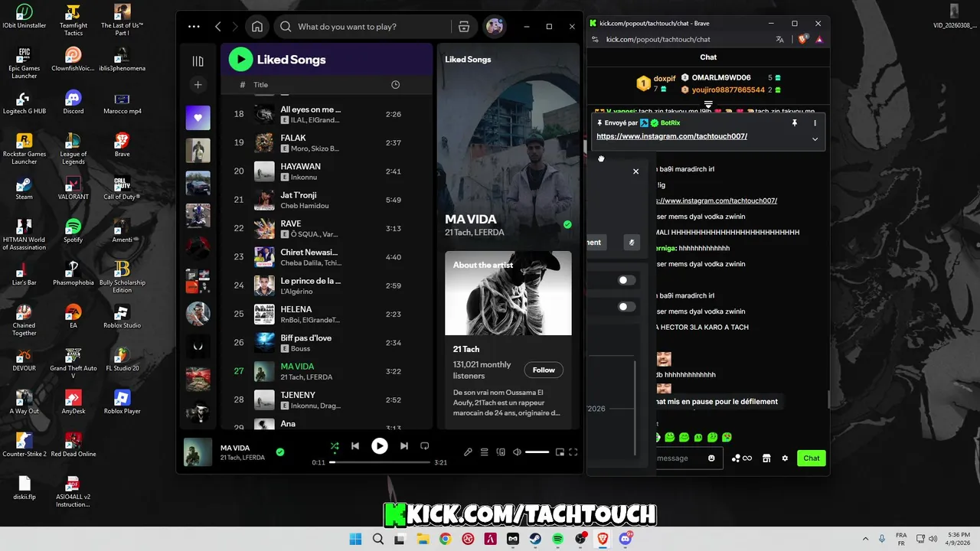Open the Spotify three-dot main menu
The width and height of the screenshot is (980, 551).
pos(194,27)
